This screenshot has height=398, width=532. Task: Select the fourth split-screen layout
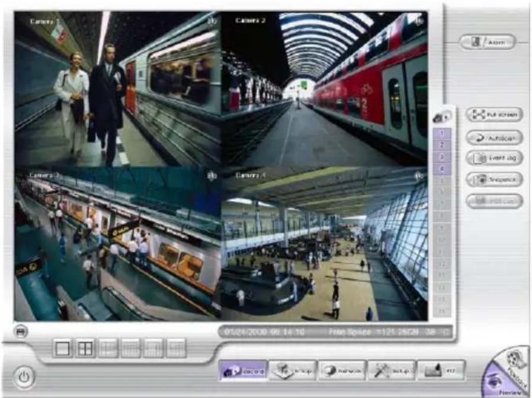(x=130, y=348)
